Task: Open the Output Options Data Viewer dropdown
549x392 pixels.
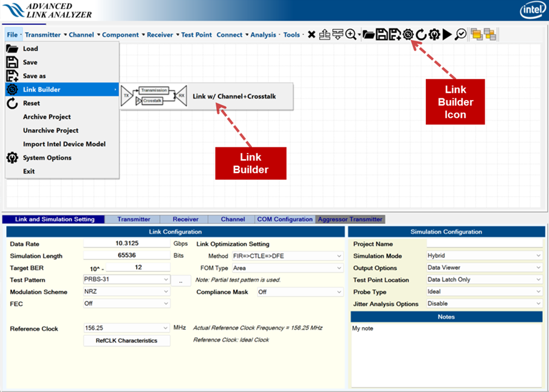Action: point(485,268)
